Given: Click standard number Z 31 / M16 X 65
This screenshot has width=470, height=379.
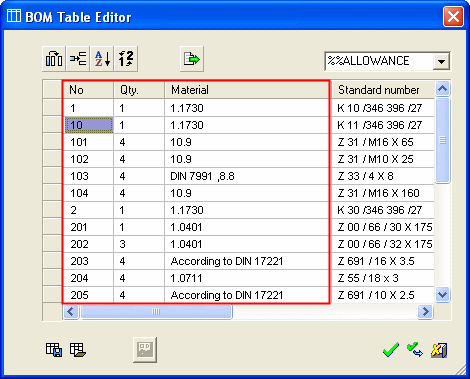Looking at the screenshot, I should [x=383, y=142].
